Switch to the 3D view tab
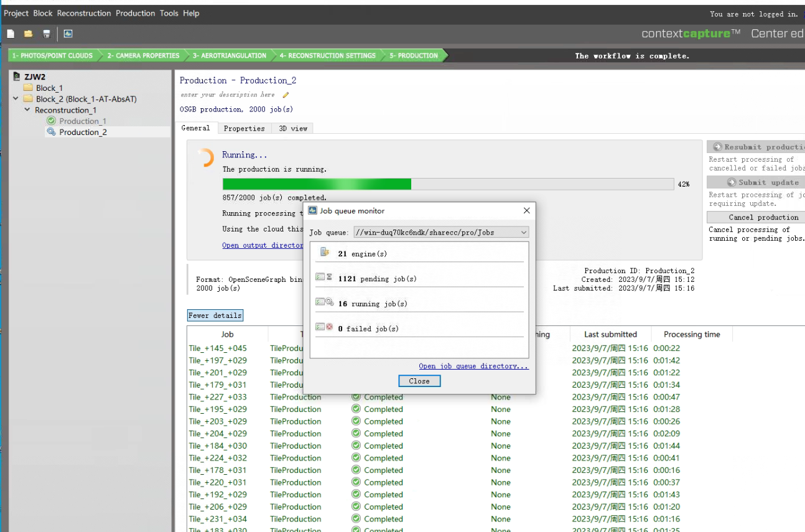805x532 pixels. pyautogui.click(x=292, y=128)
